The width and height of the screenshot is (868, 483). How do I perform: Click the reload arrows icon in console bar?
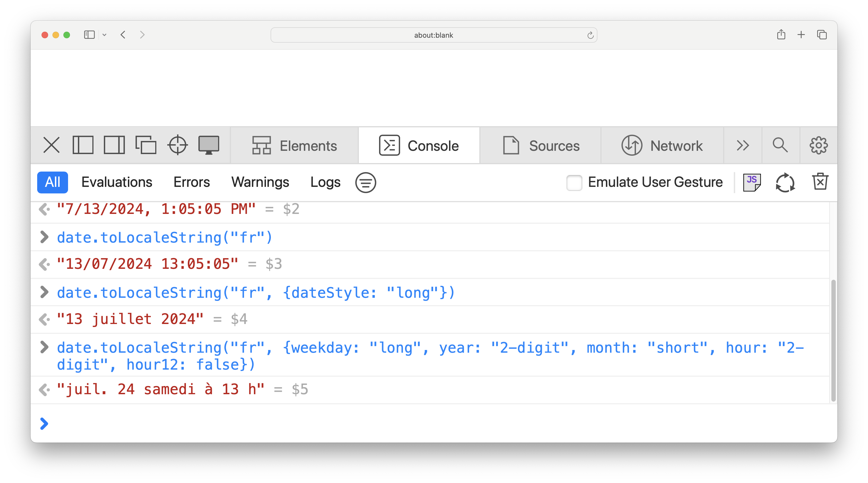click(785, 182)
